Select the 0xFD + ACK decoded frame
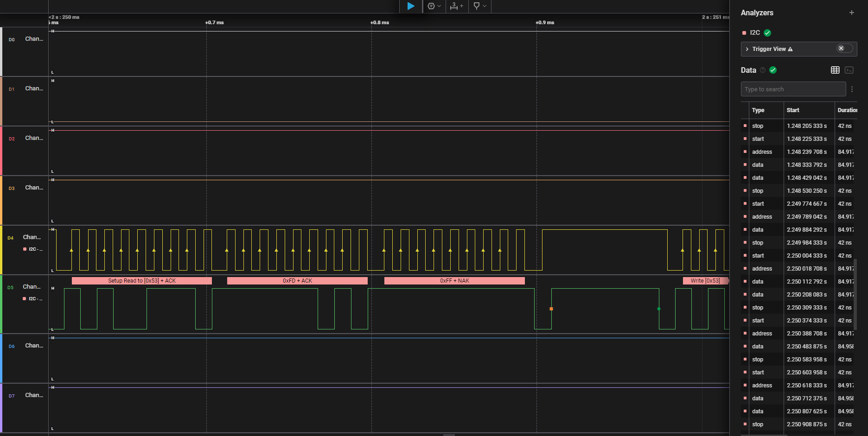868x436 pixels. [297, 281]
